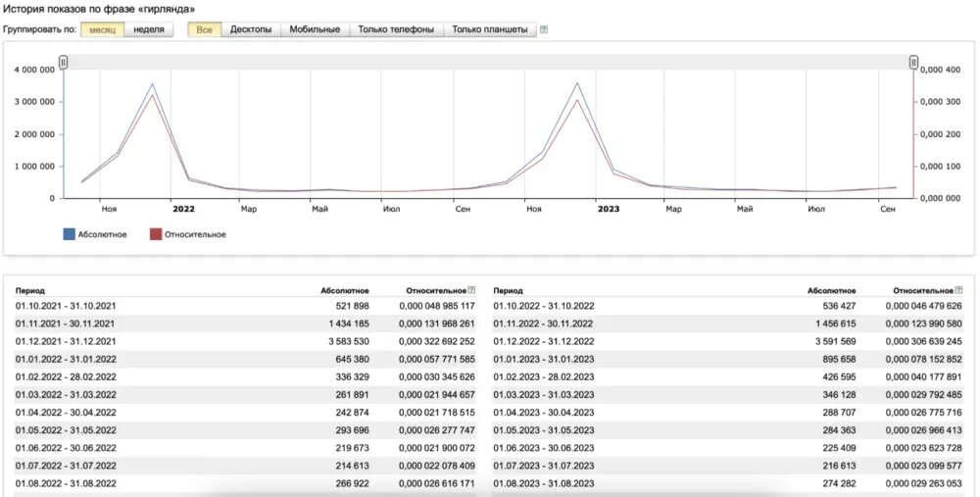980x497 pixels.
Task: Filter by Только планшеты
Action: [489, 29]
